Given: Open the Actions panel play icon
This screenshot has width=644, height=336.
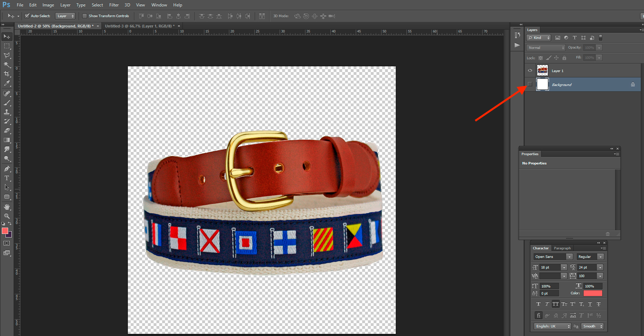Looking at the screenshot, I should click(517, 45).
